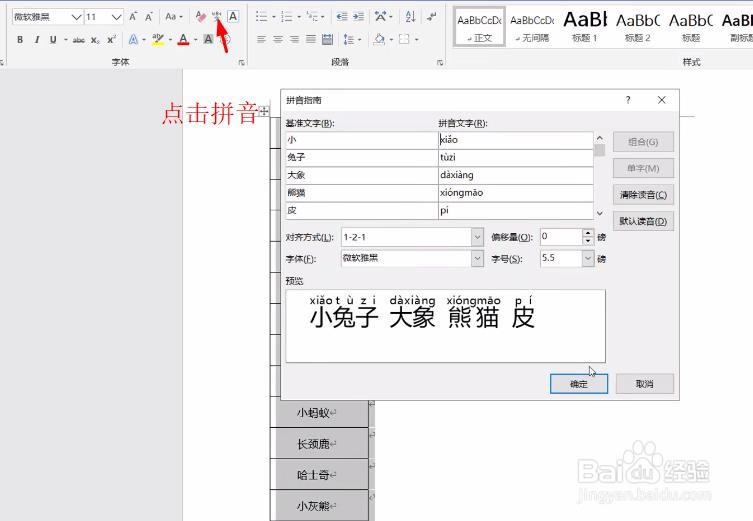Image resolution: width=753 pixels, height=521 pixels.
Task: Expand the font color dropdown arrow
Action: [195, 40]
